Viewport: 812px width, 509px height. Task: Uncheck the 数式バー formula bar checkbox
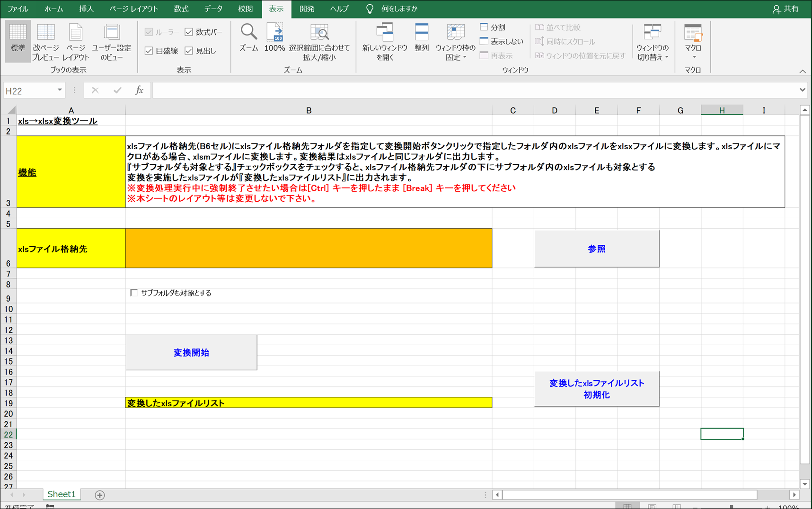pyautogui.click(x=189, y=32)
